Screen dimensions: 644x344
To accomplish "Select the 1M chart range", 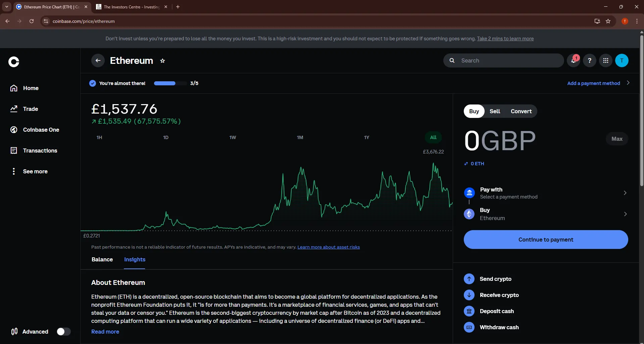I will coord(300,137).
